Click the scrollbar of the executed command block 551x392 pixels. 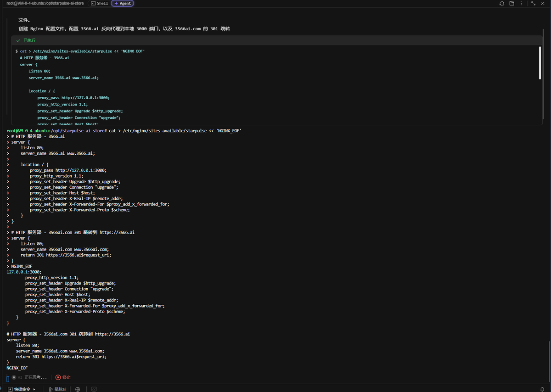(540, 63)
